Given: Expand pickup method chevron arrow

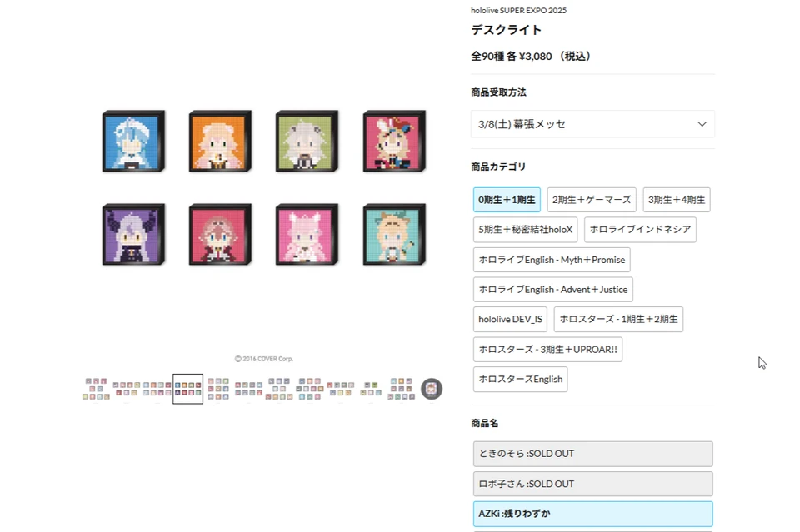Looking at the screenshot, I should [x=702, y=124].
